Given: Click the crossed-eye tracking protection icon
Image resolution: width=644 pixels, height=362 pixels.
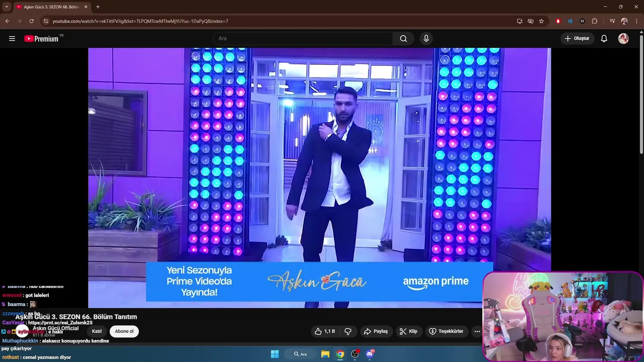Looking at the screenshot, I should pyautogui.click(x=530, y=21).
